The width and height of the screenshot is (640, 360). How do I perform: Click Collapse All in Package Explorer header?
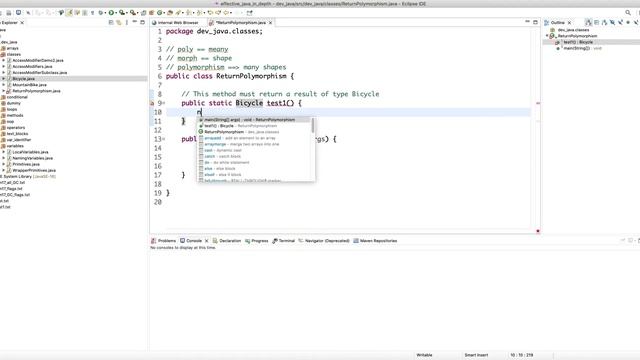pos(111,22)
